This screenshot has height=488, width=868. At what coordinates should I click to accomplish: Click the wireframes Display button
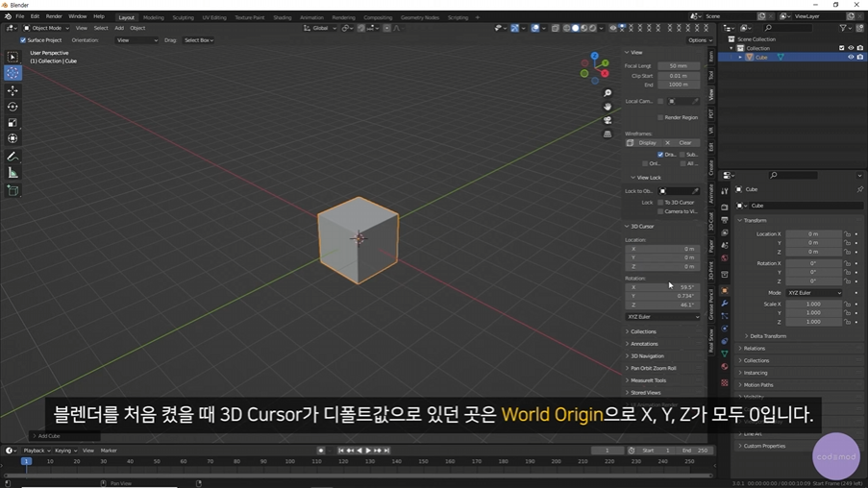643,143
